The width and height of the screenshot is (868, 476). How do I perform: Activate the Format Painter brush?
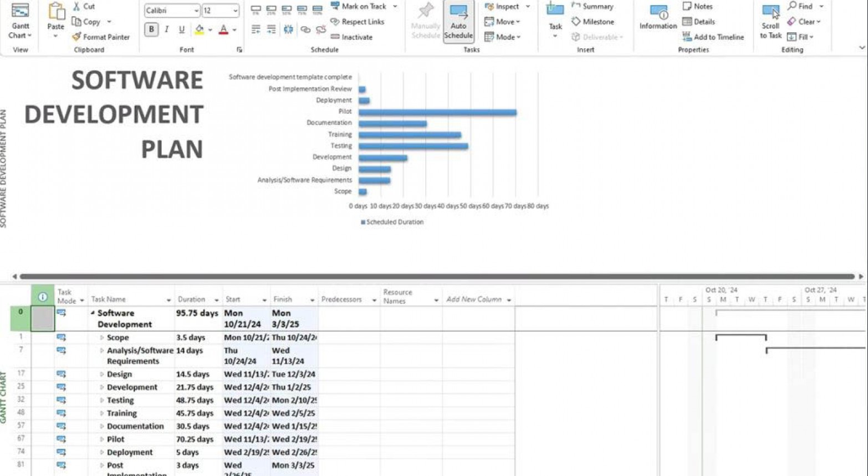[76, 37]
